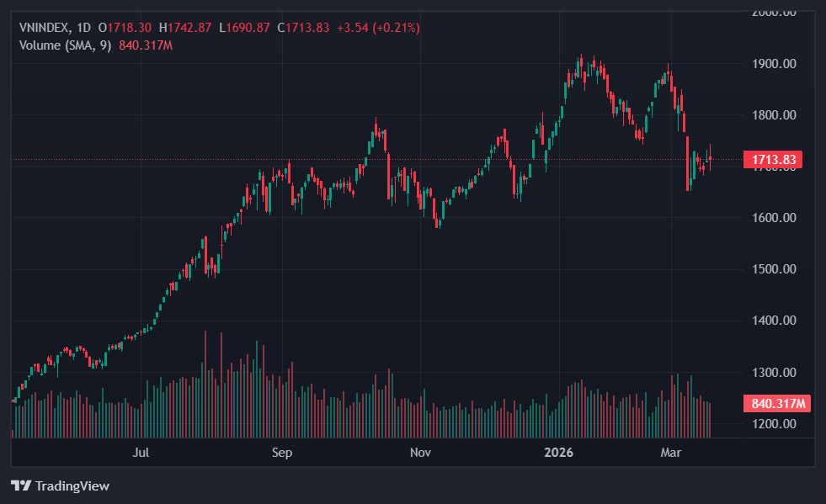Screen dimensions: 826x504
Task: Click the Mar label on time axis
Action: (x=671, y=454)
